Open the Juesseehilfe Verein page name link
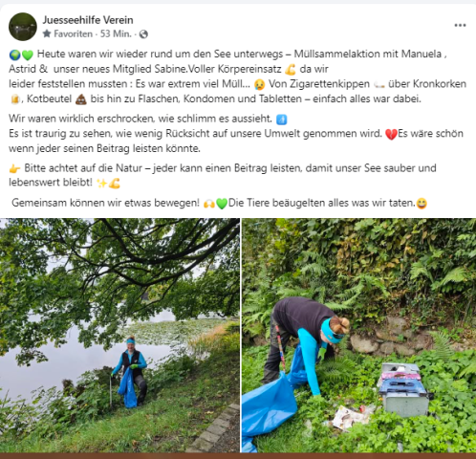Viewport: 476px width, 459px height. coord(88,20)
